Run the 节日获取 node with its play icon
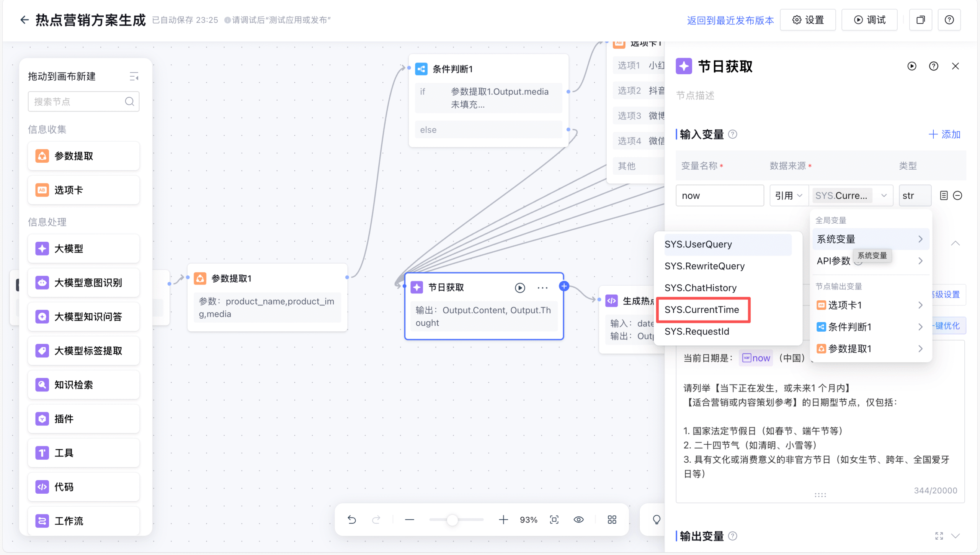 coord(519,288)
